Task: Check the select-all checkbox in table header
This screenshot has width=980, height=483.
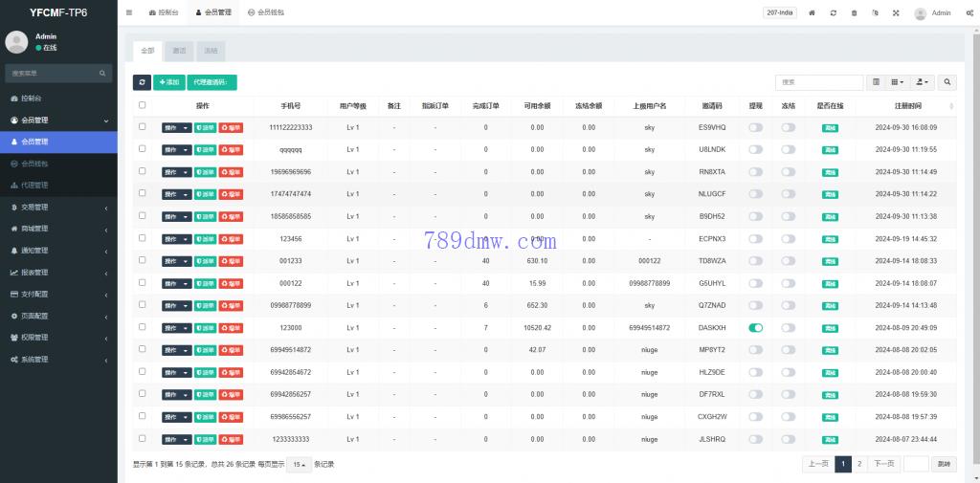Action: click(143, 105)
